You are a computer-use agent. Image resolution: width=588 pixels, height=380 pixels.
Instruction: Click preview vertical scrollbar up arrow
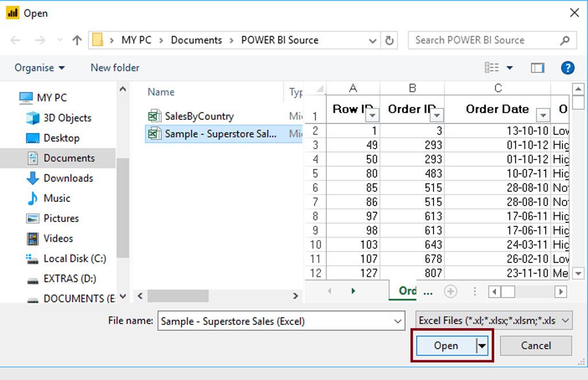(x=578, y=89)
